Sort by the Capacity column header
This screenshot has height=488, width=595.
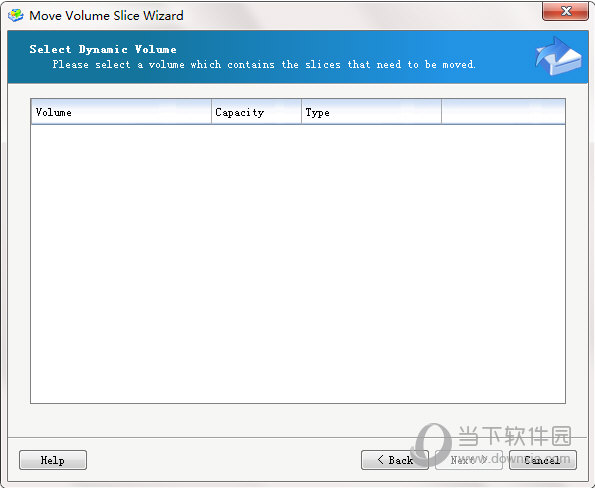coord(257,112)
